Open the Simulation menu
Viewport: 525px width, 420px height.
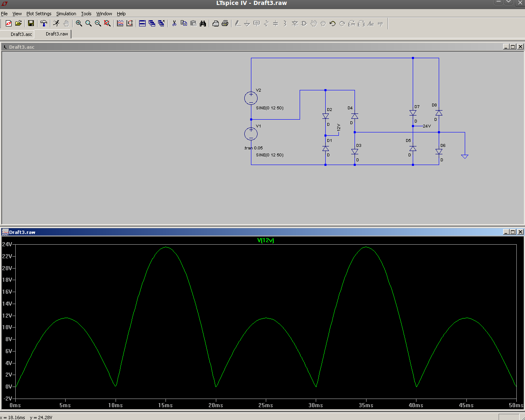(x=66, y=14)
